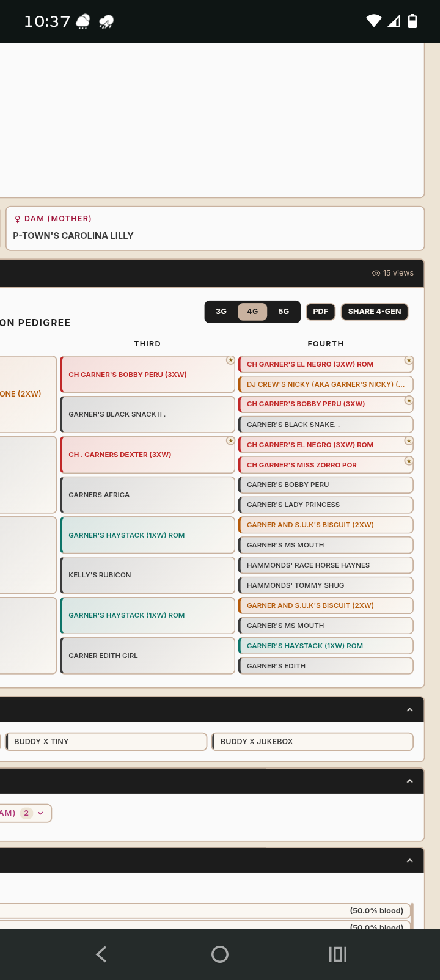Image resolution: width=440 pixels, height=980 pixels.
Task: Tap the battery status icon
Action: (413, 21)
